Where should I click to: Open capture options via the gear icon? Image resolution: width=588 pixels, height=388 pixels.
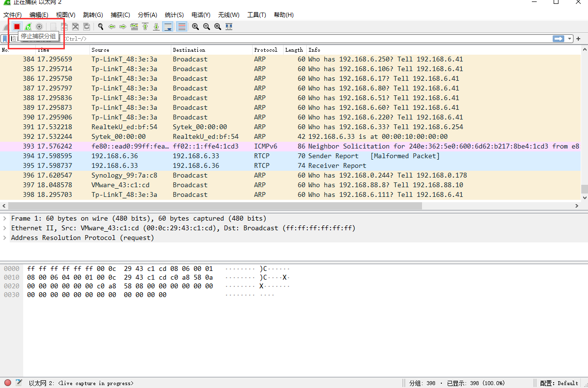[39, 27]
